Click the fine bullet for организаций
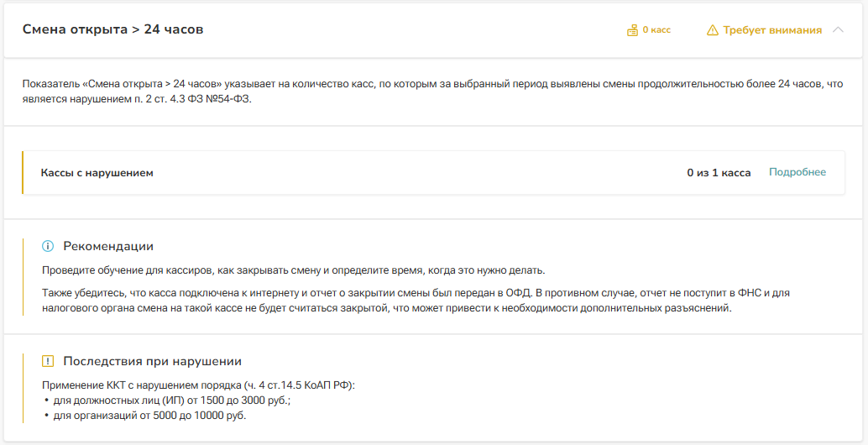This screenshot has width=868, height=445. [150, 416]
